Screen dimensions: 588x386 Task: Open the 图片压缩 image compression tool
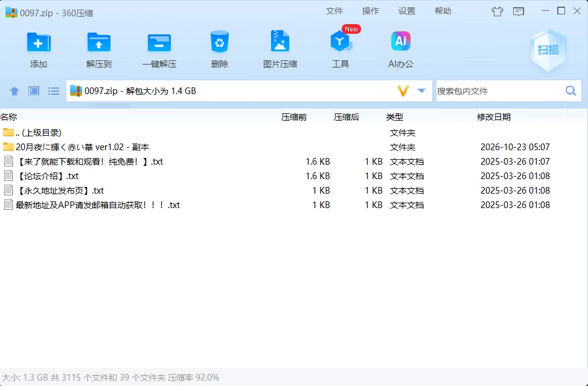pos(280,41)
